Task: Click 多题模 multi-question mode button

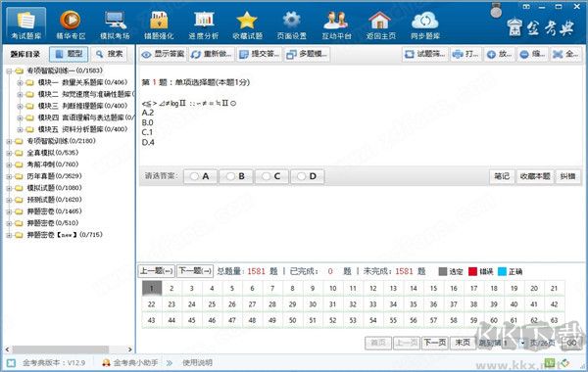Action: pyautogui.click(x=307, y=54)
